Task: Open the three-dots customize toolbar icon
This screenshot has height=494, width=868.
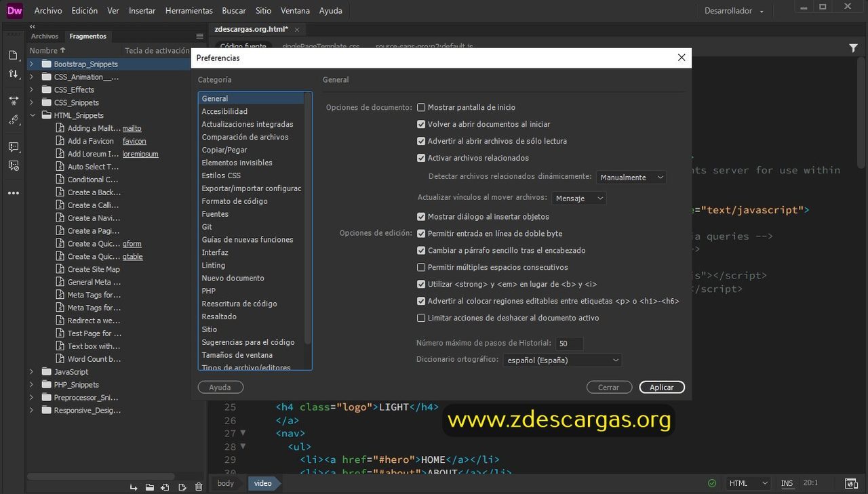Action: [x=13, y=193]
